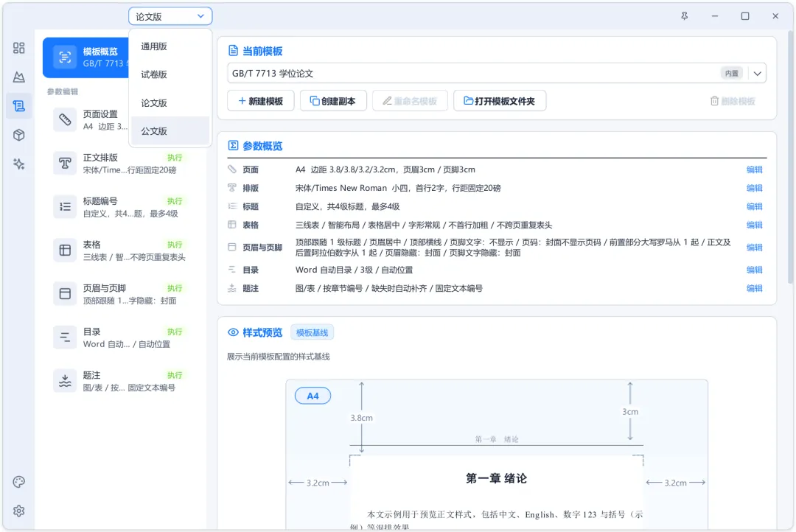Image resolution: width=796 pixels, height=532 pixels.
Task: Open the GB/T 7713 学位论文 template selector
Action: [x=497, y=74]
